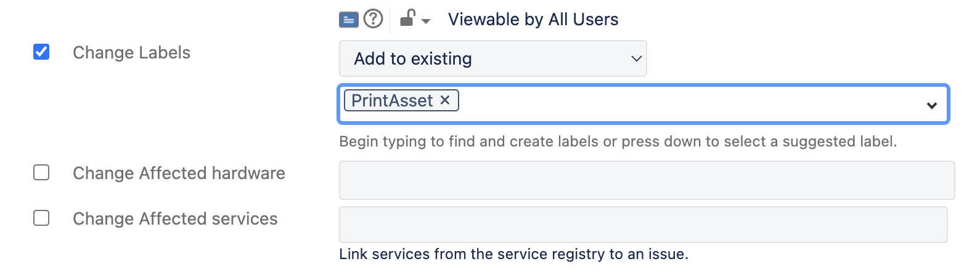The width and height of the screenshot is (980, 272).
Task: Click the "Change Labels" text label
Action: click(131, 53)
